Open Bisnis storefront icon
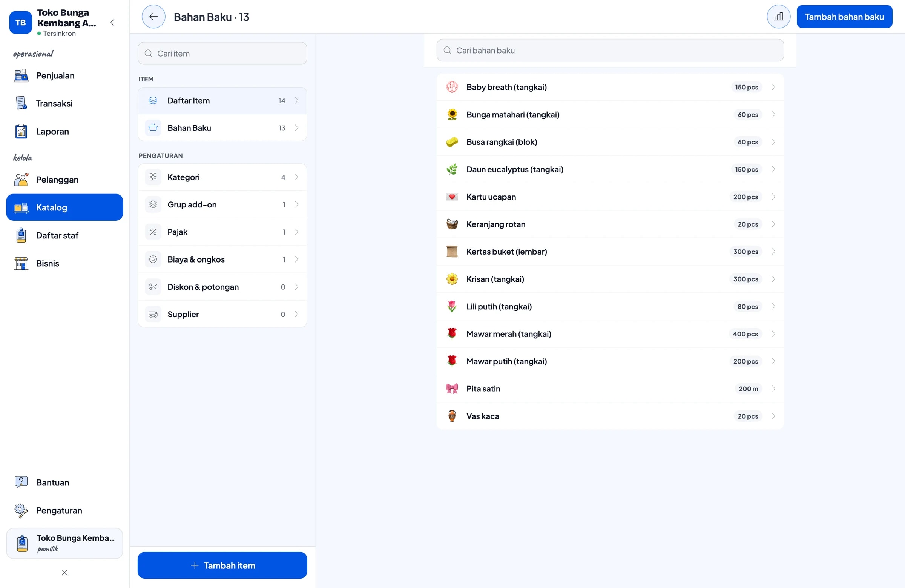905x588 pixels. coord(21,263)
